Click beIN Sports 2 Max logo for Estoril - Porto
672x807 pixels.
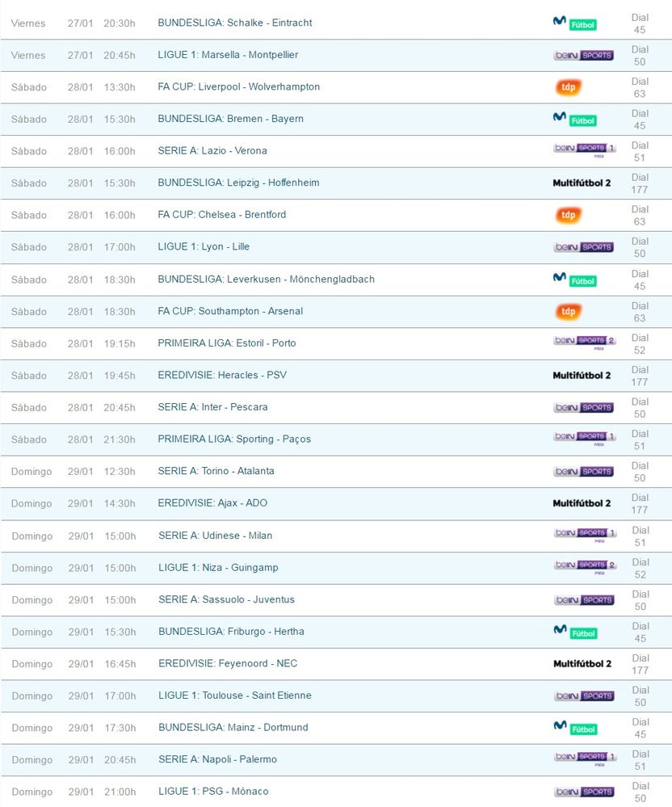[x=585, y=342]
